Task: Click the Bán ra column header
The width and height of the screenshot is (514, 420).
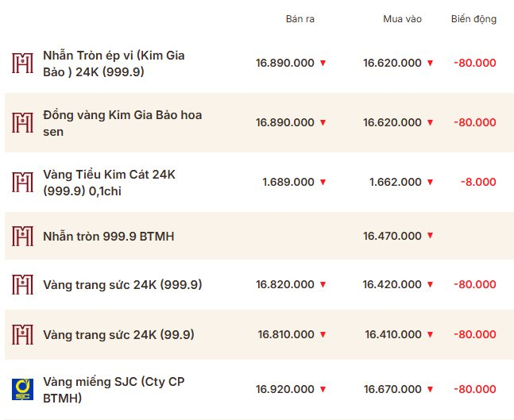Action: click(300, 19)
